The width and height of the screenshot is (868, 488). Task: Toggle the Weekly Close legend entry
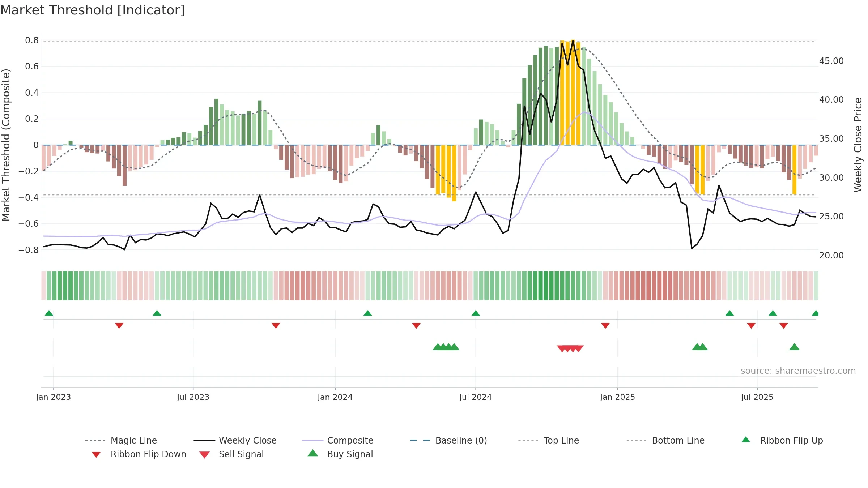point(235,440)
